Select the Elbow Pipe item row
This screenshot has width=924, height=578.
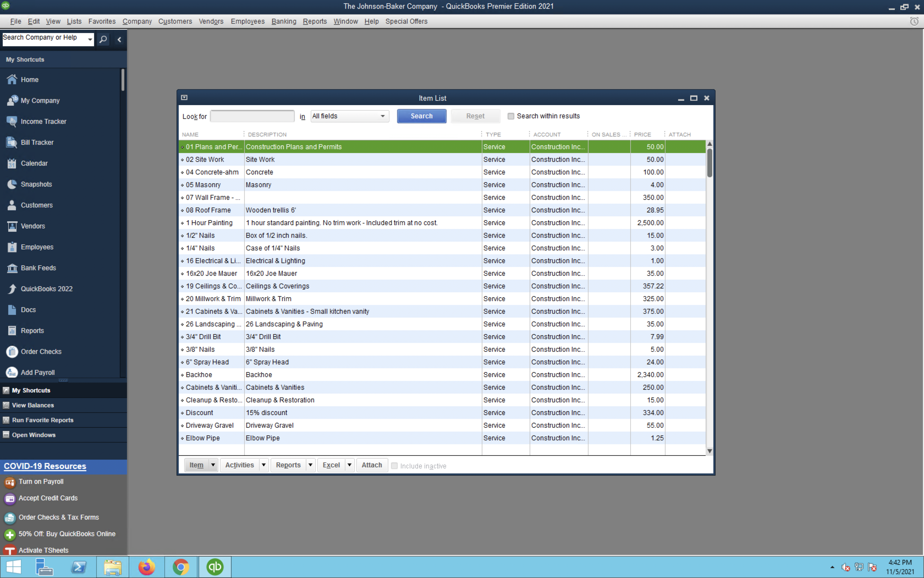442,438
